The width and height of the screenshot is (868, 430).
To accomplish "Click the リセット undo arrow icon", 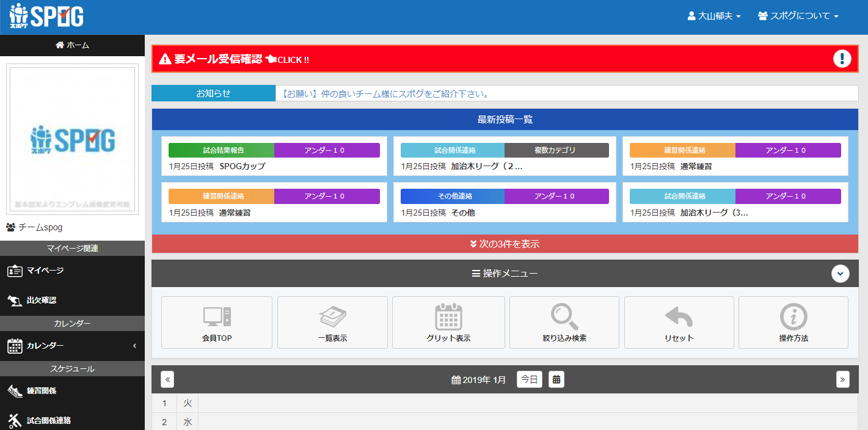I will coord(679,316).
